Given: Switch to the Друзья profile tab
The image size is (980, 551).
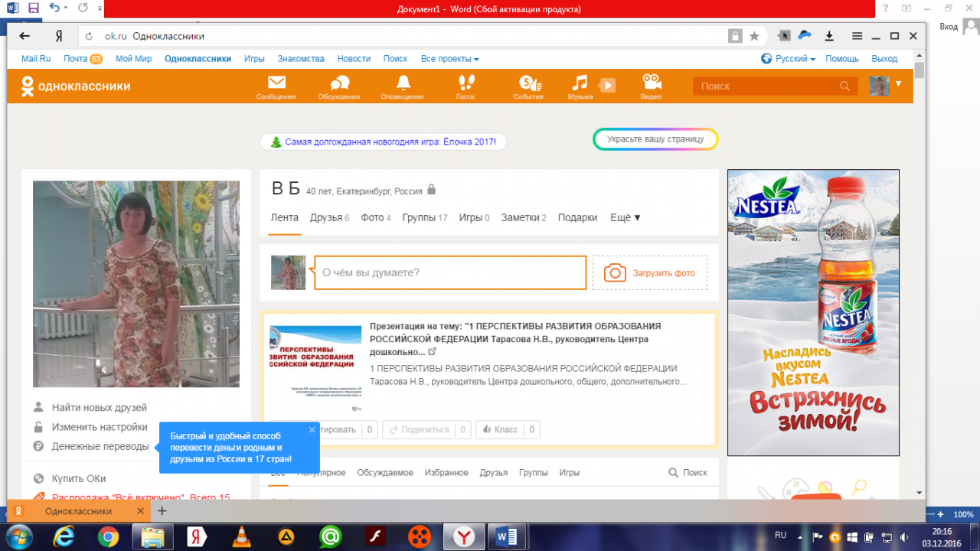Looking at the screenshot, I should 329,217.
